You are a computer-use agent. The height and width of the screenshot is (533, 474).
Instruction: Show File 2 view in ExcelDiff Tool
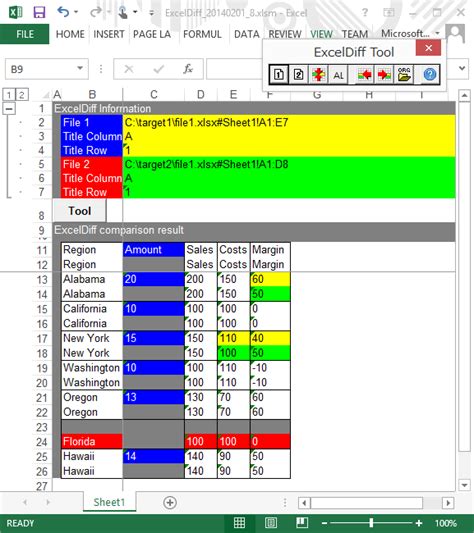click(299, 74)
